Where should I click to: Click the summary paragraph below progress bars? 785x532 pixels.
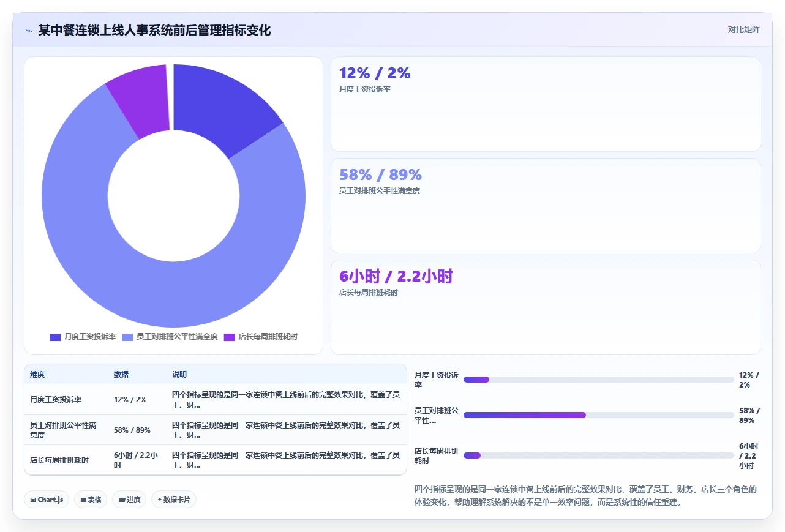586,496
